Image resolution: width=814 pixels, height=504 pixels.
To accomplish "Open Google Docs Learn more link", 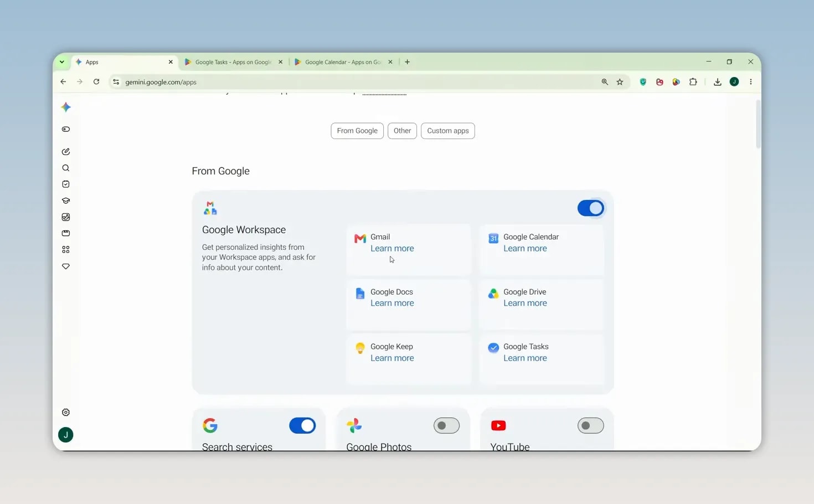I will [392, 303].
